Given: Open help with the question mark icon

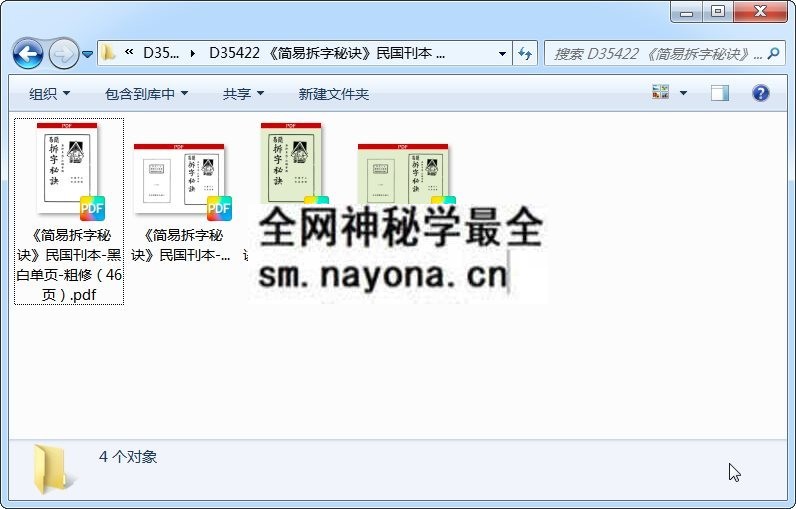Looking at the screenshot, I should click(760, 93).
